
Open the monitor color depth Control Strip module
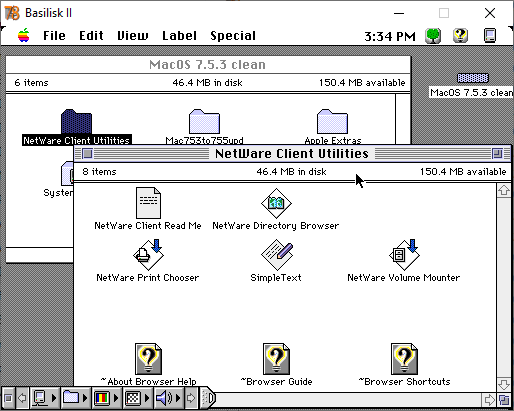pos(102,398)
